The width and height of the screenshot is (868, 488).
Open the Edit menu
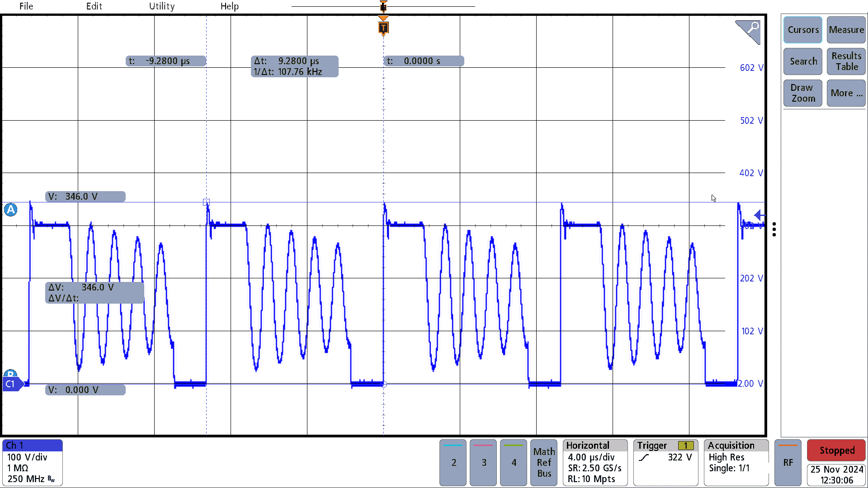click(94, 6)
